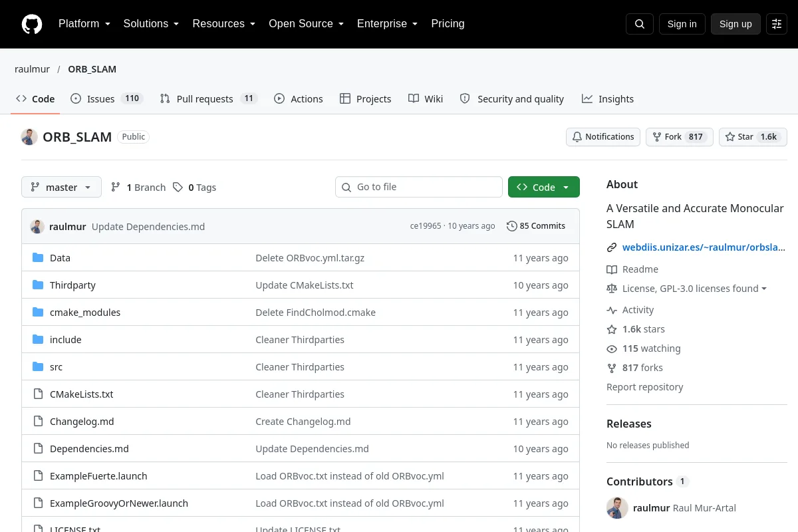Click raulmur avatar beside ORB_SLAM title
The image size is (798, 532).
coord(29,137)
